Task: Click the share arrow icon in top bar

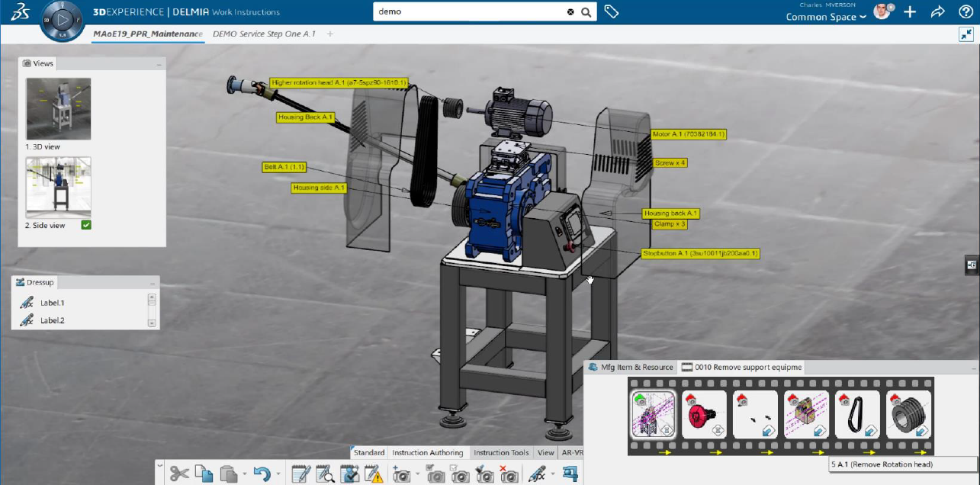Action: [937, 11]
